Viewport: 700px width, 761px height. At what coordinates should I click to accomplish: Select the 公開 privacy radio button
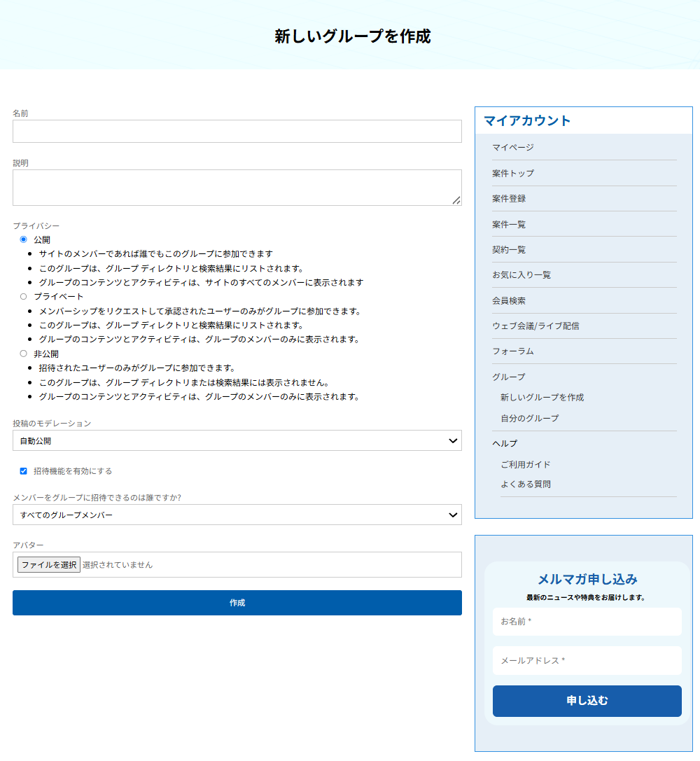(x=23, y=239)
